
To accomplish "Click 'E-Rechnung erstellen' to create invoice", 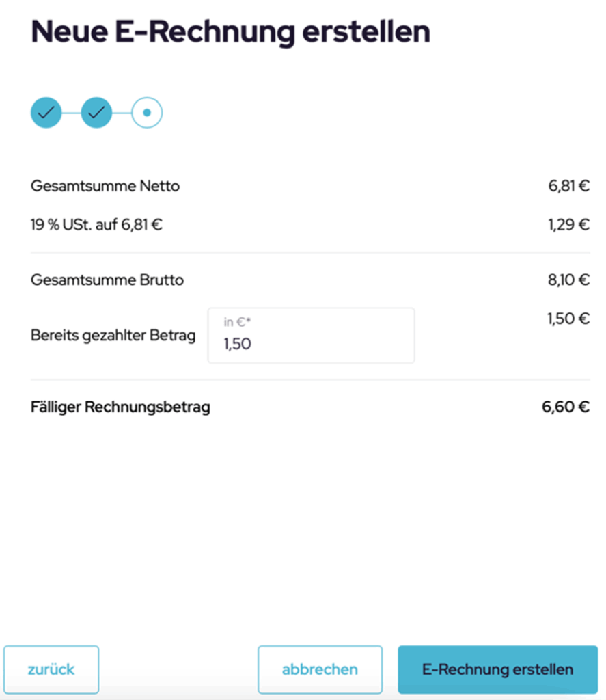I will point(497,669).
